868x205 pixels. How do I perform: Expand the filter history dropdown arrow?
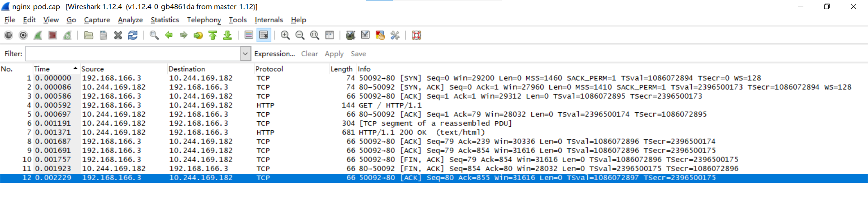tap(245, 54)
